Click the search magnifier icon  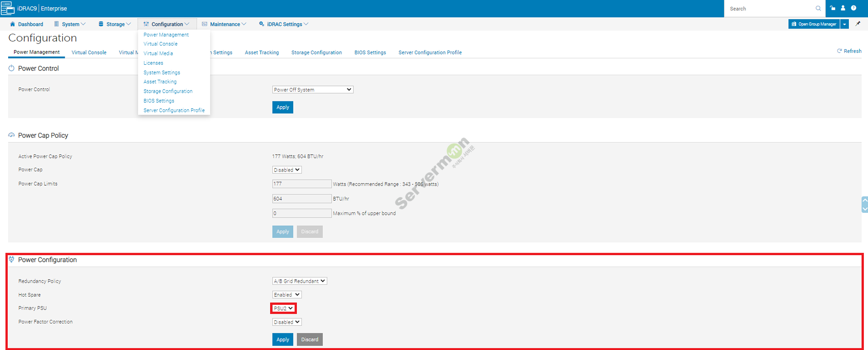click(818, 9)
